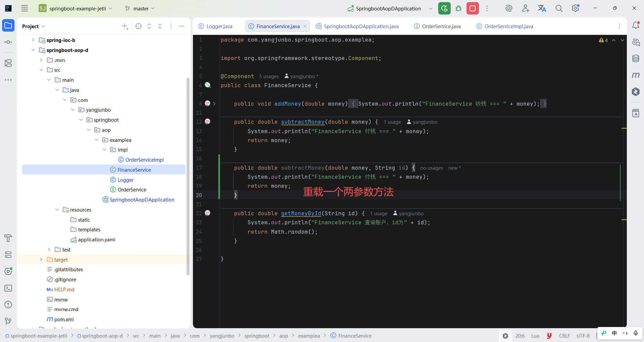The height and width of the screenshot is (342, 644).
Task: Click Collapse All icon in Project panel
Action: [x=160, y=26]
